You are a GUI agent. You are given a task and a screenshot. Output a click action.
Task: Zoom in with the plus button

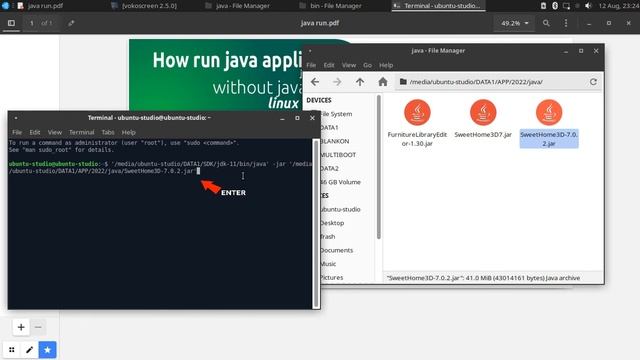point(21,327)
